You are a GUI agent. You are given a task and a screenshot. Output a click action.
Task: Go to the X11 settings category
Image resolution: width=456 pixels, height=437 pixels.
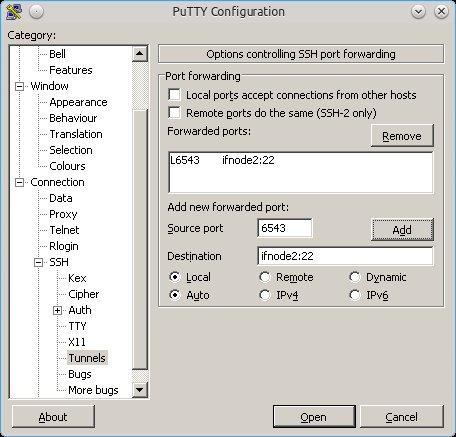(x=77, y=342)
